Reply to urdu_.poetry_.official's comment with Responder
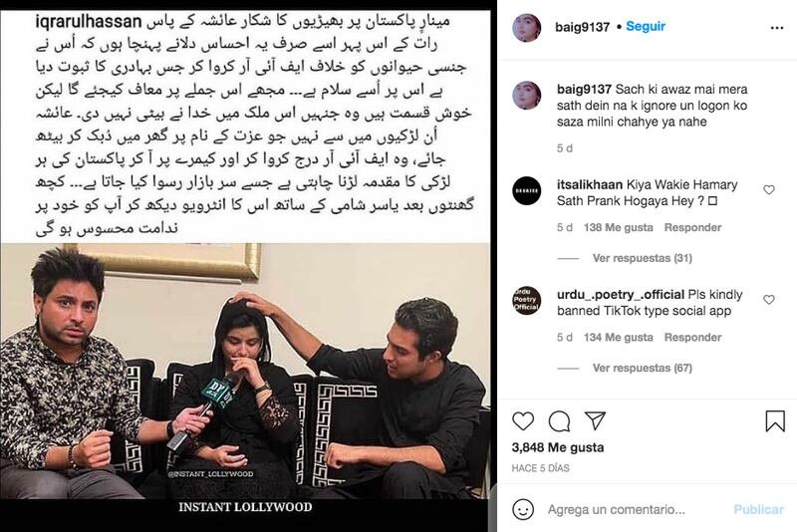Screen dimensions: 797x532 tap(692, 338)
